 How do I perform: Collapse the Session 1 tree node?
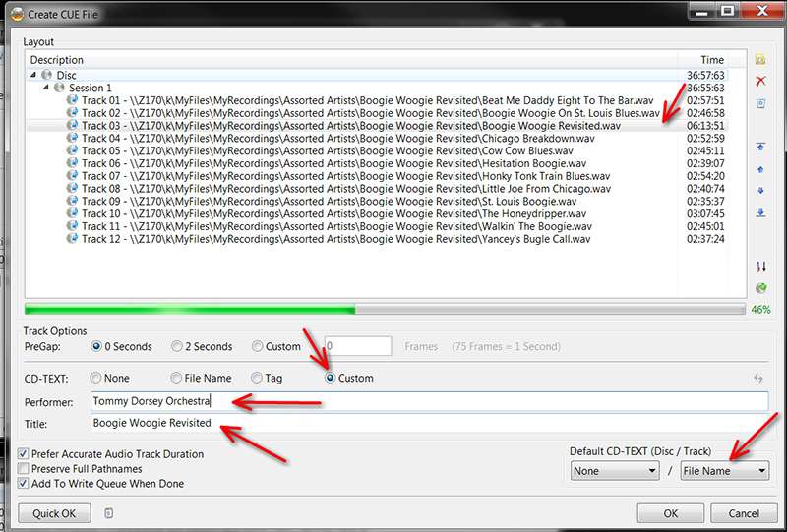(x=45, y=88)
